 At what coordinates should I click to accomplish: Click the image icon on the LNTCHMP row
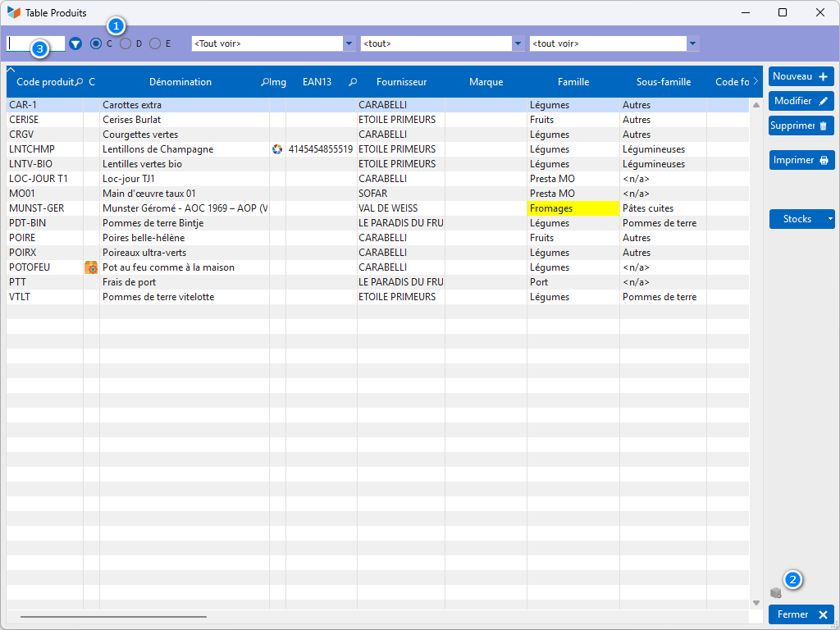[277, 149]
